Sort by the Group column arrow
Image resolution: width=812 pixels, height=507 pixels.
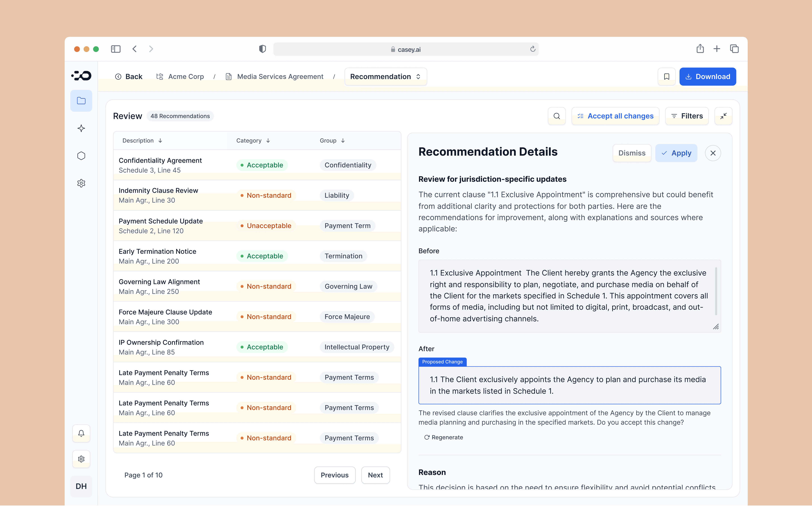(343, 140)
